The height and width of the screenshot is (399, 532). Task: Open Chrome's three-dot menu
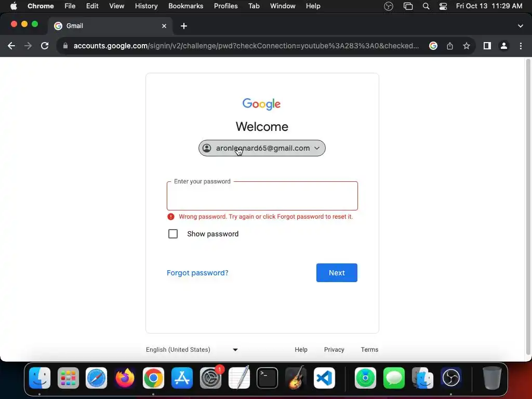pyautogui.click(x=521, y=46)
